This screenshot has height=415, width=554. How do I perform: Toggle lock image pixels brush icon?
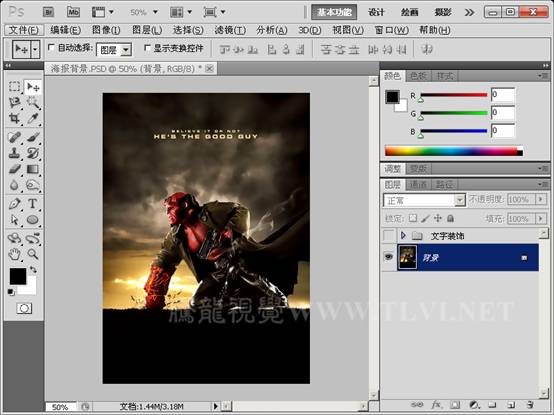click(x=425, y=218)
